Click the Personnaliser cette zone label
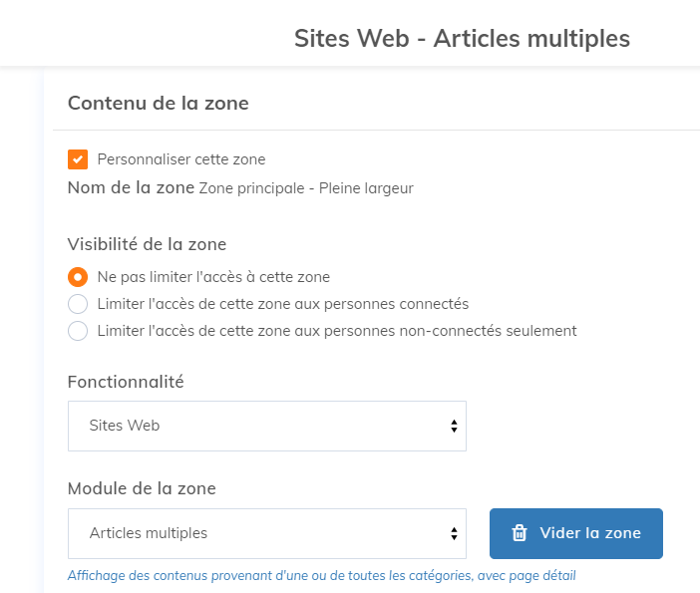700x593 pixels. 181,159
